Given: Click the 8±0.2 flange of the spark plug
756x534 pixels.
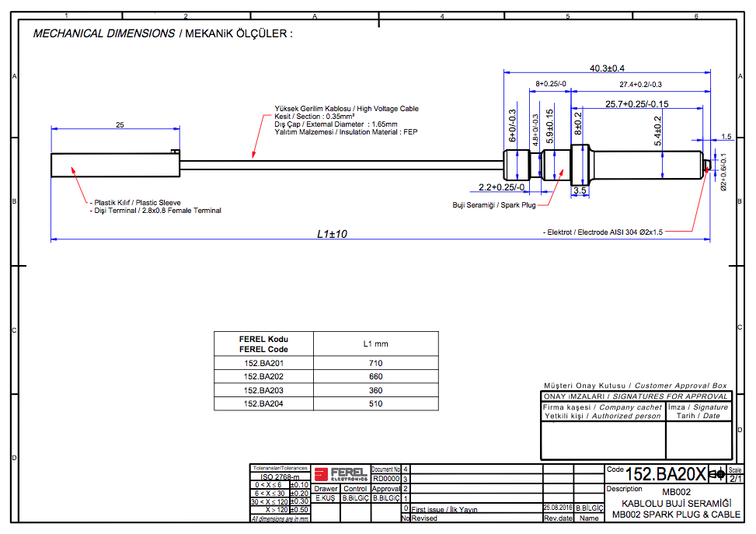Looking at the screenshot, I should (x=581, y=164).
